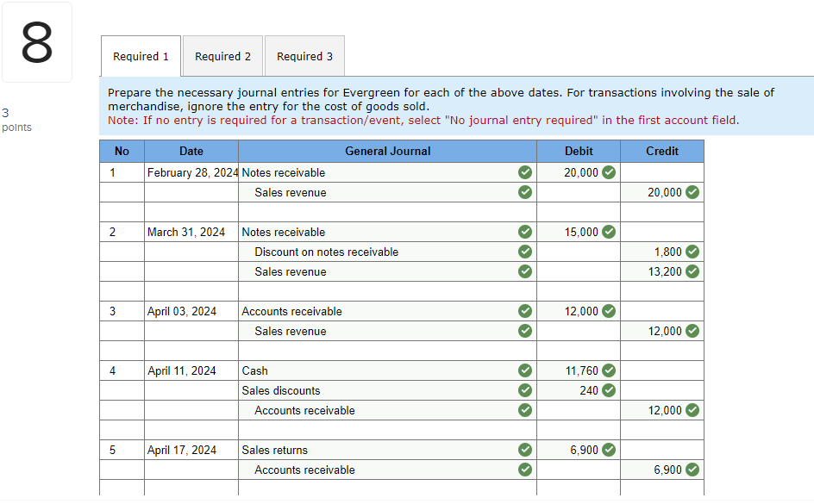Click the check icon beside 1,800 credit
Viewport: 814px width, 504px height.
pyautogui.click(x=692, y=252)
